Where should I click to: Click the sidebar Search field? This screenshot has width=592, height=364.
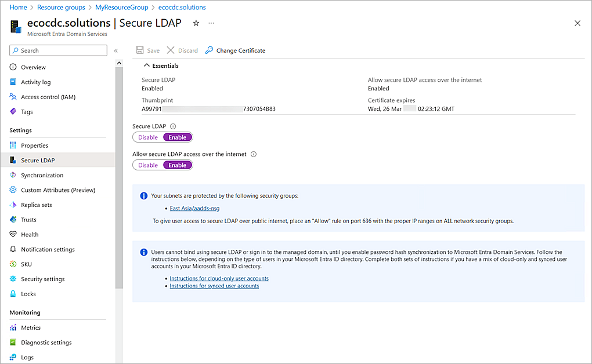pos(59,50)
